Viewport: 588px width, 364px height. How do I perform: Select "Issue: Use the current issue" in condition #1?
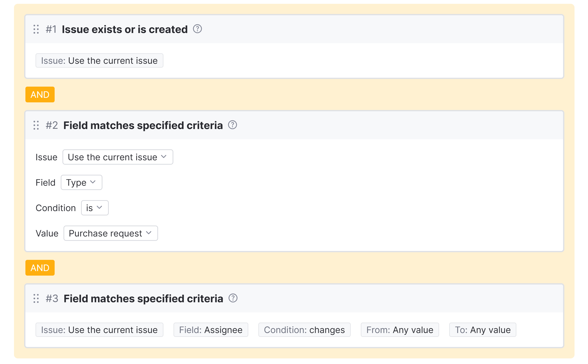[99, 60]
